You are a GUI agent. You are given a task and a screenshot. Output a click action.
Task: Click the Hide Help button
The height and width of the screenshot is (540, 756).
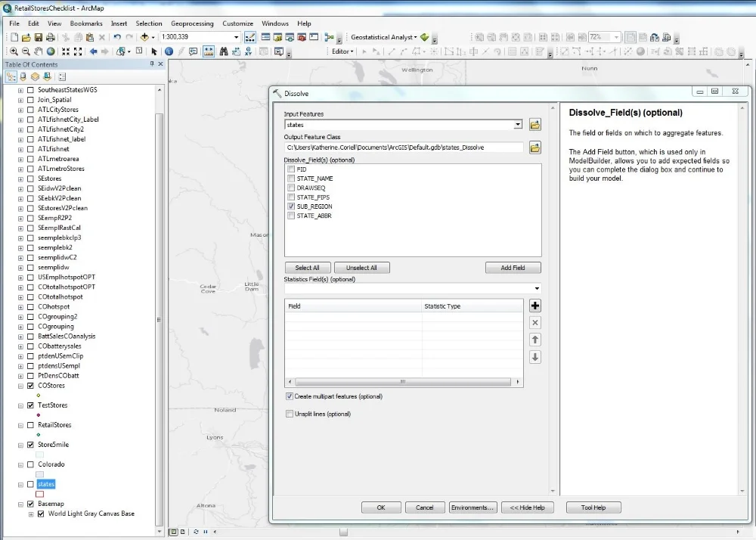[527, 507]
